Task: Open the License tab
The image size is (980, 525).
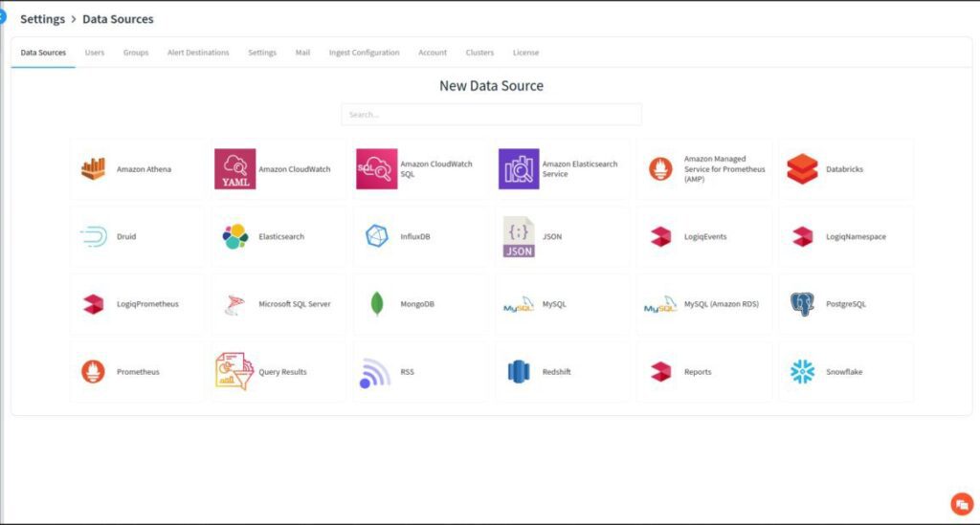Action: (525, 53)
